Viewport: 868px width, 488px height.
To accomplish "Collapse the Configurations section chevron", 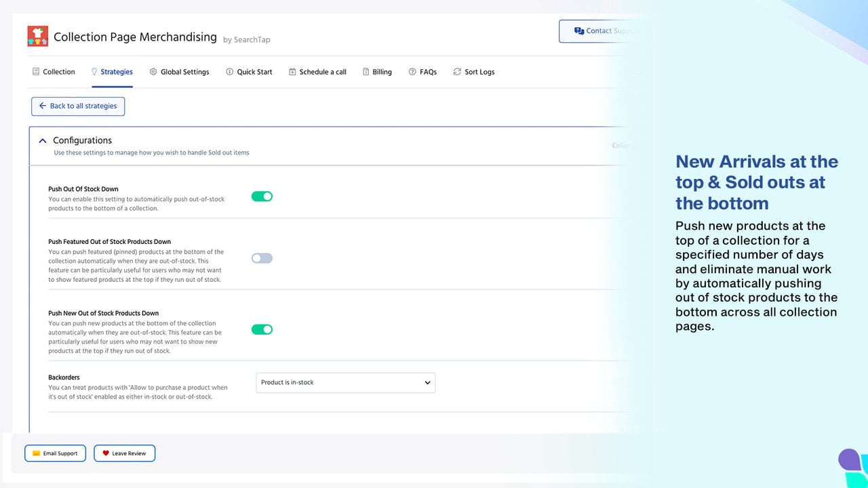I will (43, 141).
